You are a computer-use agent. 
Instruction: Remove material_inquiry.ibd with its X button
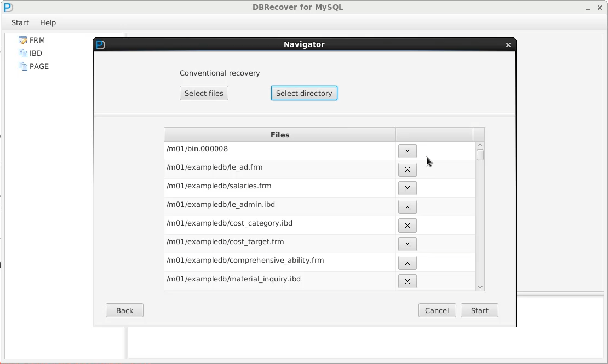[407, 281]
